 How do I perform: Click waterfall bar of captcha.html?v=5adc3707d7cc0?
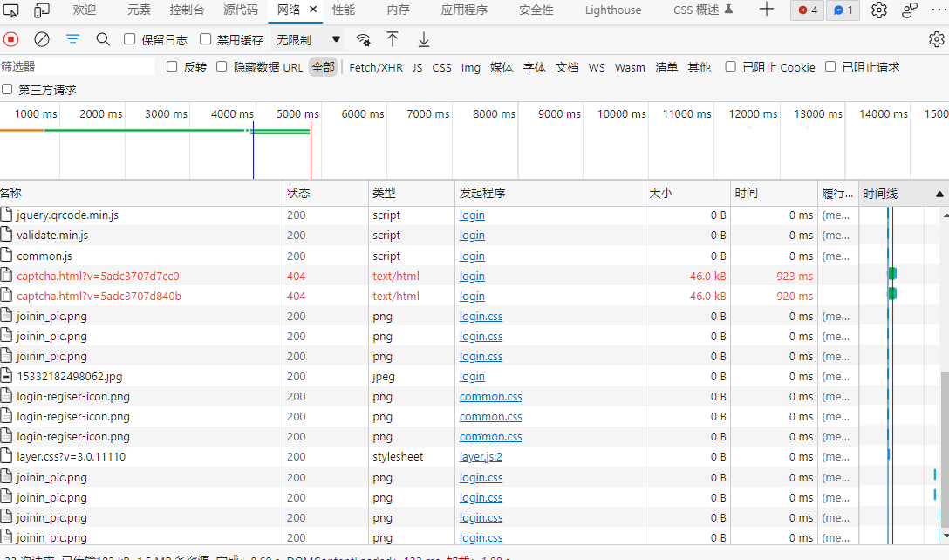(x=892, y=274)
